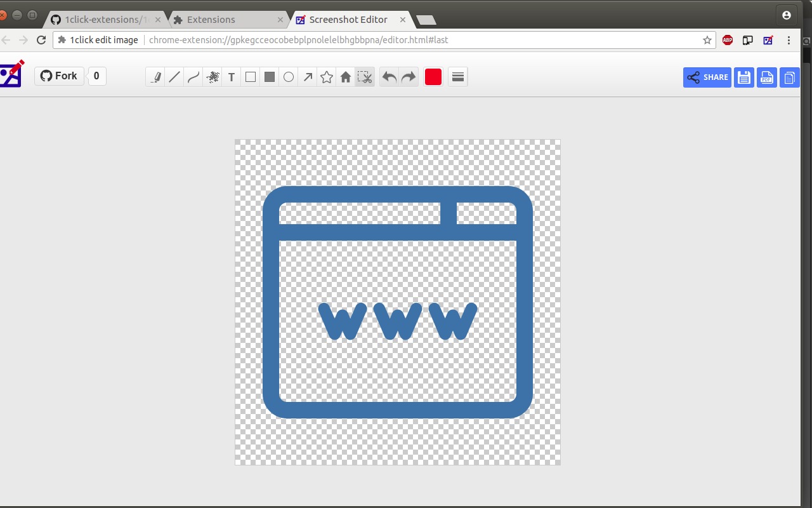Open the red color picker swatch
The width and height of the screenshot is (812, 508).
pyautogui.click(x=433, y=77)
